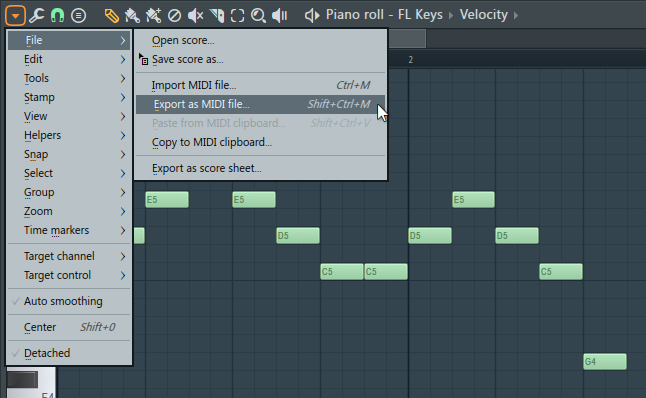Pick the Slice tool
This screenshot has width=646, height=398.
pos(217,16)
